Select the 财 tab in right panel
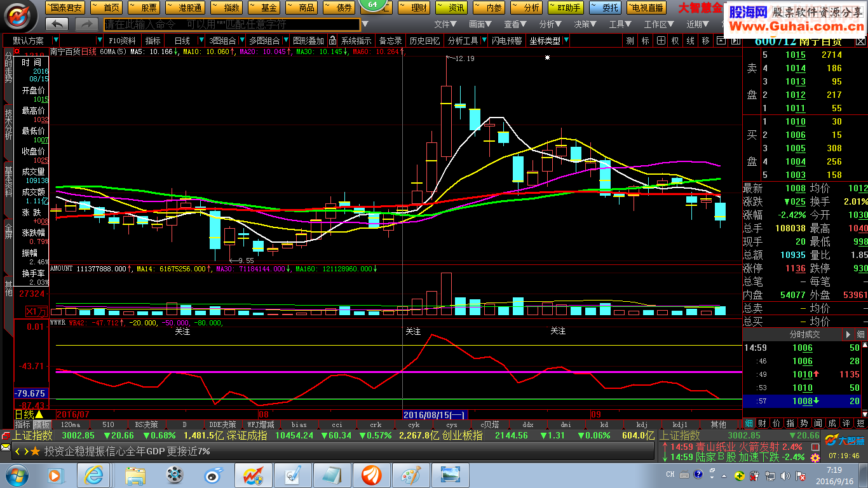This screenshot has width=868, height=488. pyautogui.click(x=763, y=423)
